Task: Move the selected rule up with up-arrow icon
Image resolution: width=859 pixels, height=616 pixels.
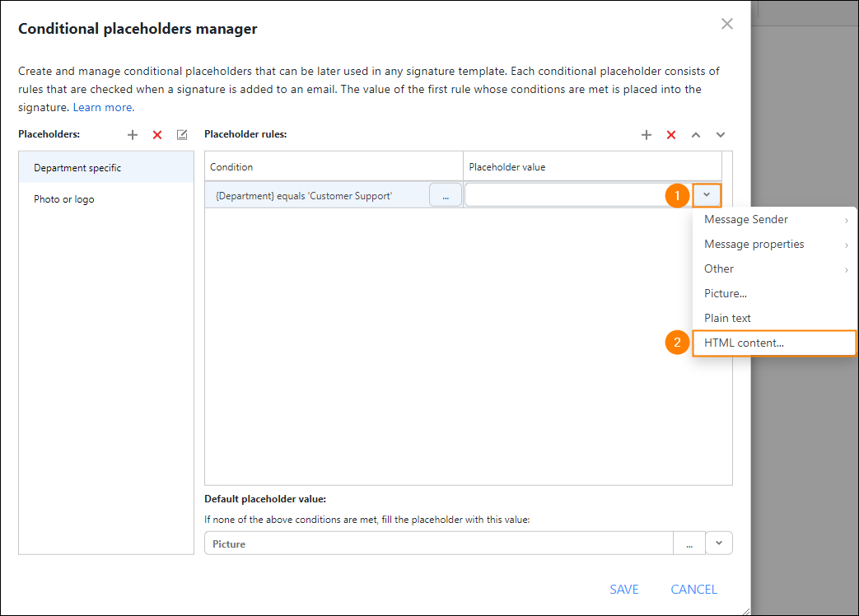Action: [x=696, y=134]
